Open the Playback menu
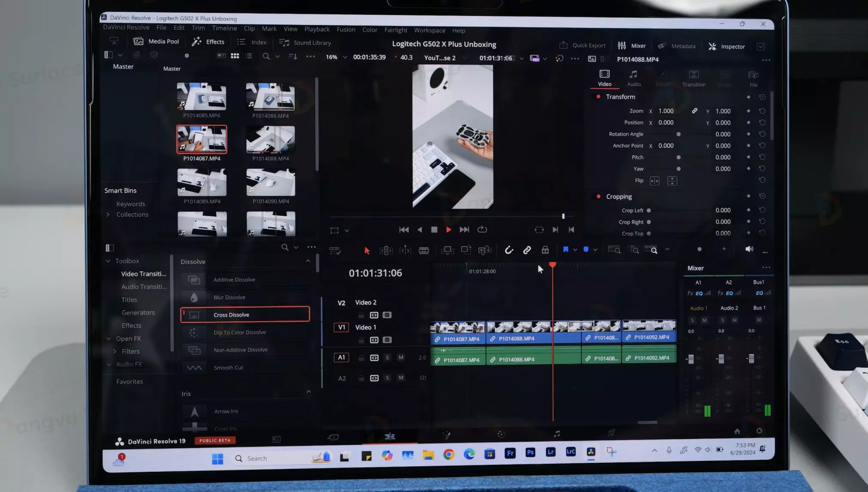The height and width of the screenshot is (492, 868). click(317, 29)
